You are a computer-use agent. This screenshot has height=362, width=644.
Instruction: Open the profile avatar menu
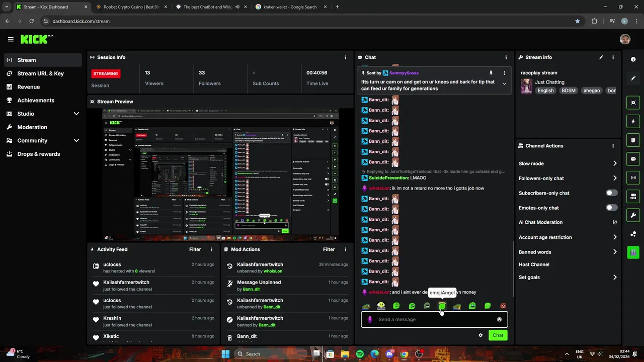(x=625, y=39)
